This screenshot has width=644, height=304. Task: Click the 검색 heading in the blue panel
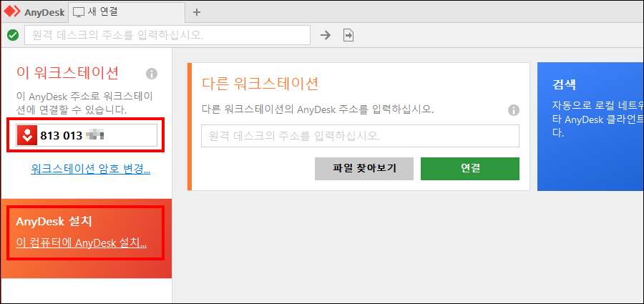pos(564,85)
